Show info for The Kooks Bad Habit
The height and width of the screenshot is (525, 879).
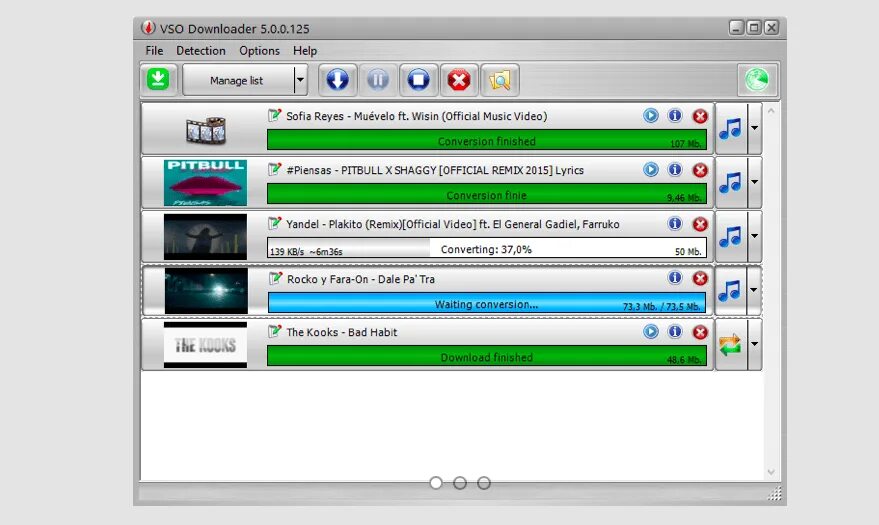pyautogui.click(x=675, y=331)
